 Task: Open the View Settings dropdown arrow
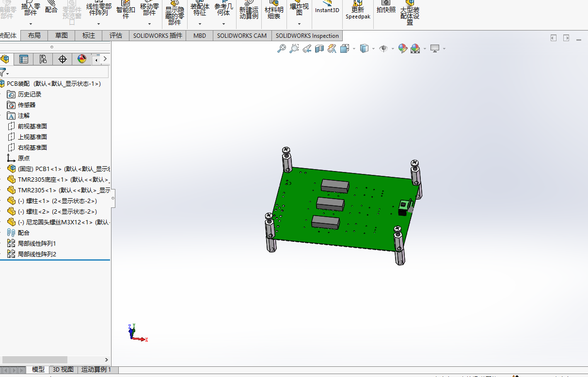point(444,48)
